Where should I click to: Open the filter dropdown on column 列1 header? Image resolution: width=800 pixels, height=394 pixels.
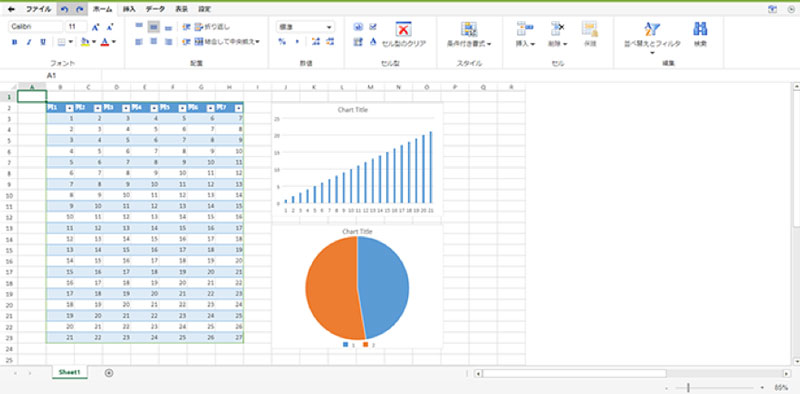[x=69, y=108]
